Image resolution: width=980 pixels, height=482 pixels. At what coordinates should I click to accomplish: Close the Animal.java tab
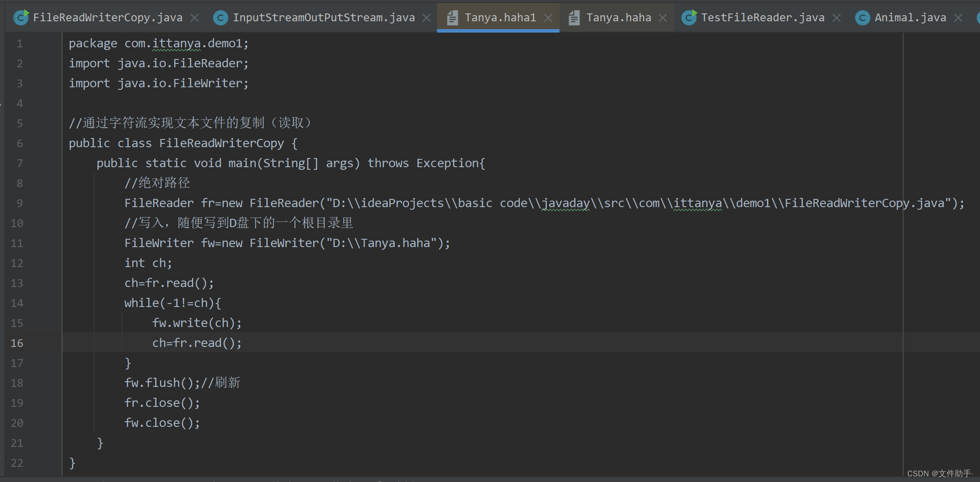[958, 18]
